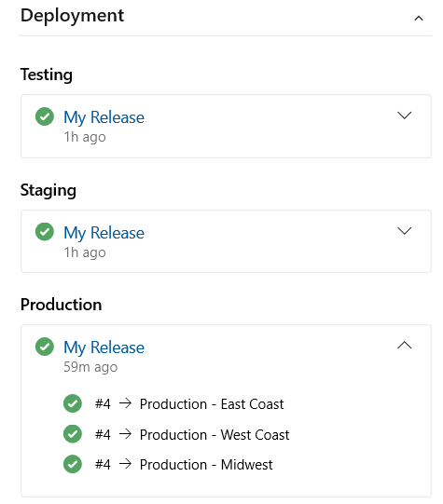Click the check icon for Production - West Coast
The image size is (443, 504).
coord(73,434)
